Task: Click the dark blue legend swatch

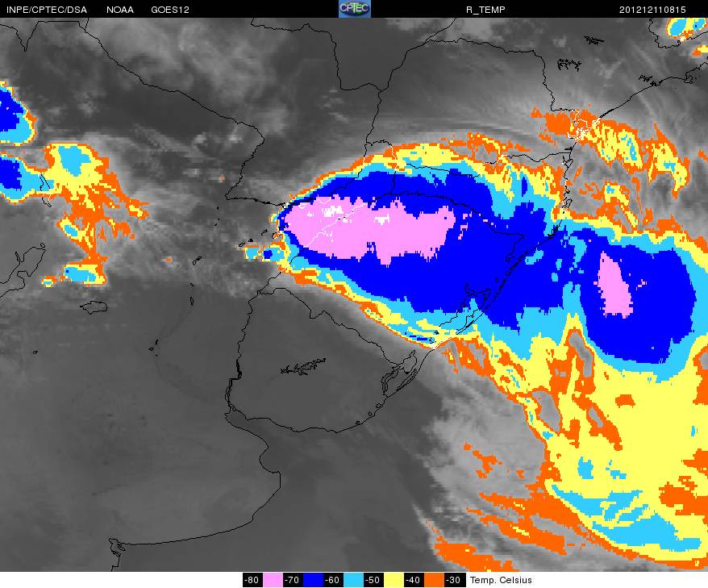Action: point(313,580)
